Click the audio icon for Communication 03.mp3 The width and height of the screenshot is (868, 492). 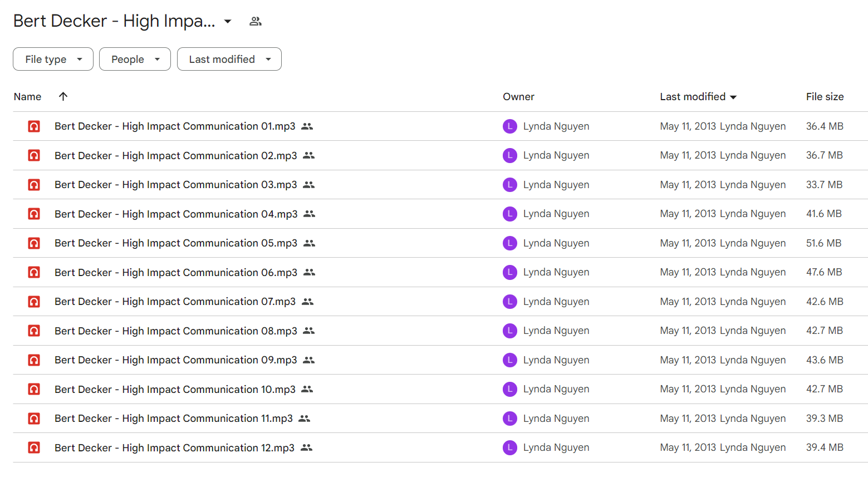point(34,185)
